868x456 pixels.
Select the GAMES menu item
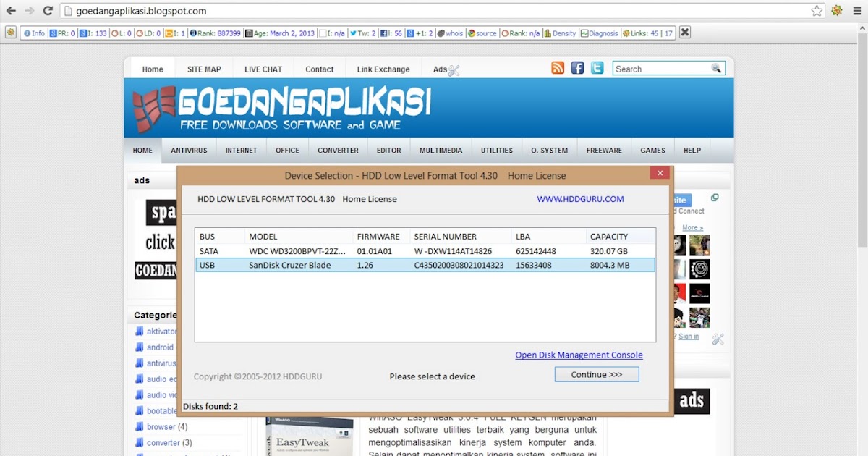[x=652, y=151]
